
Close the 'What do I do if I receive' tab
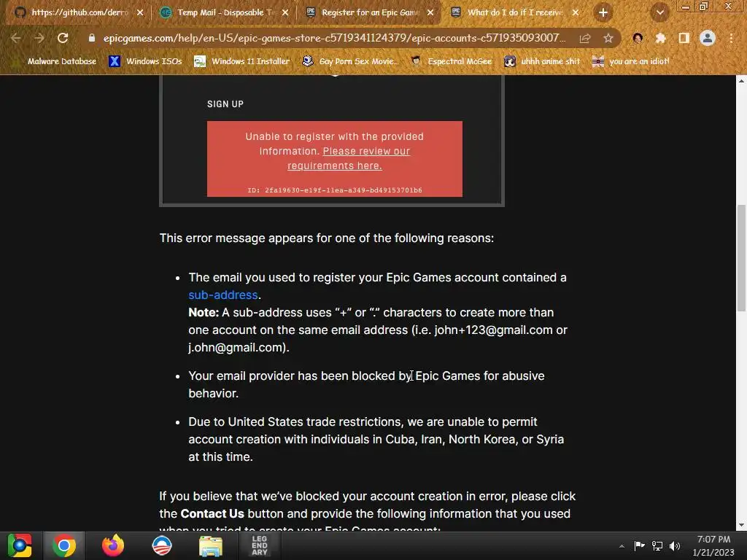(x=575, y=13)
